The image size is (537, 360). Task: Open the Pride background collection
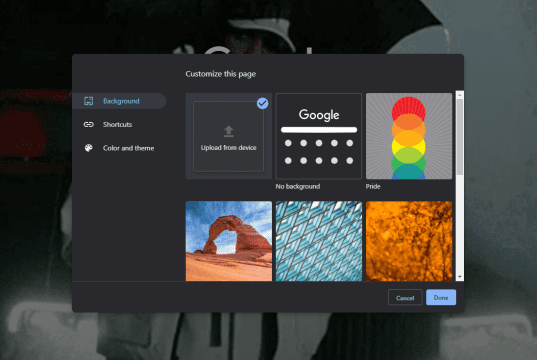(409, 136)
